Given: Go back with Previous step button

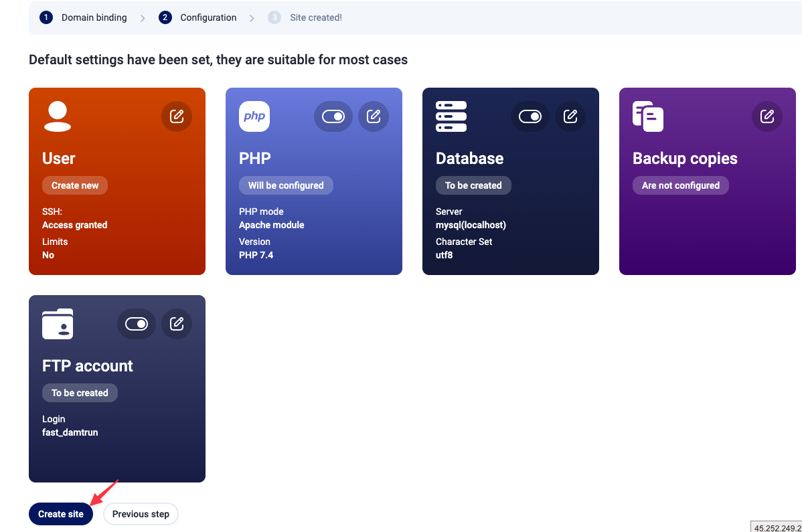Looking at the screenshot, I should click(141, 514).
